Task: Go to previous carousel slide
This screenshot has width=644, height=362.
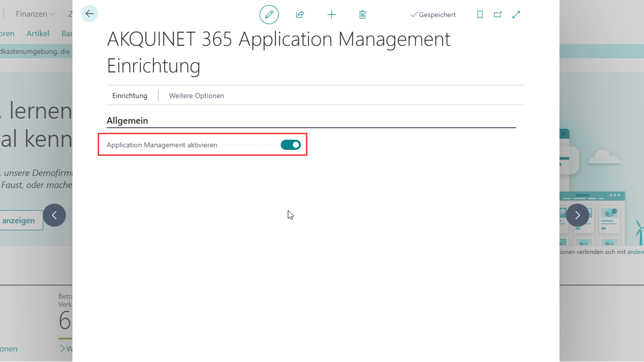Action: coord(54,215)
